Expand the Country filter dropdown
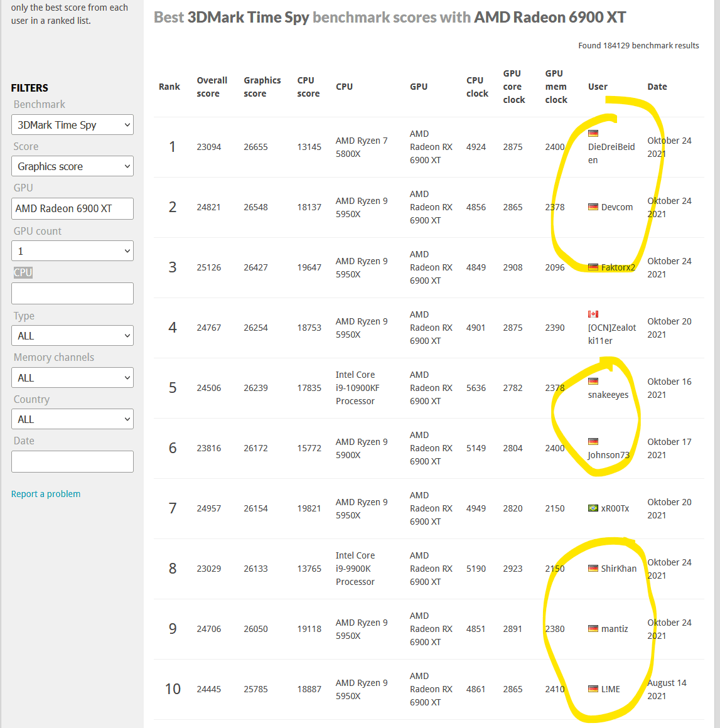 pyautogui.click(x=72, y=419)
